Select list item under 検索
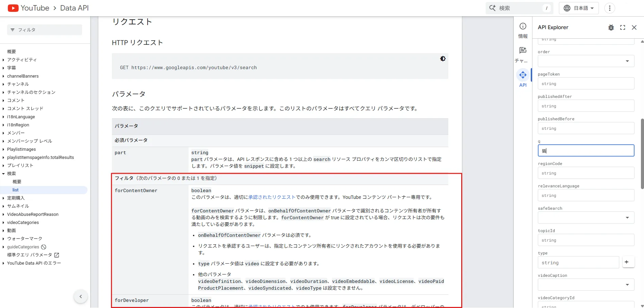Image resolution: width=644 pixels, height=308 pixels. (16, 190)
